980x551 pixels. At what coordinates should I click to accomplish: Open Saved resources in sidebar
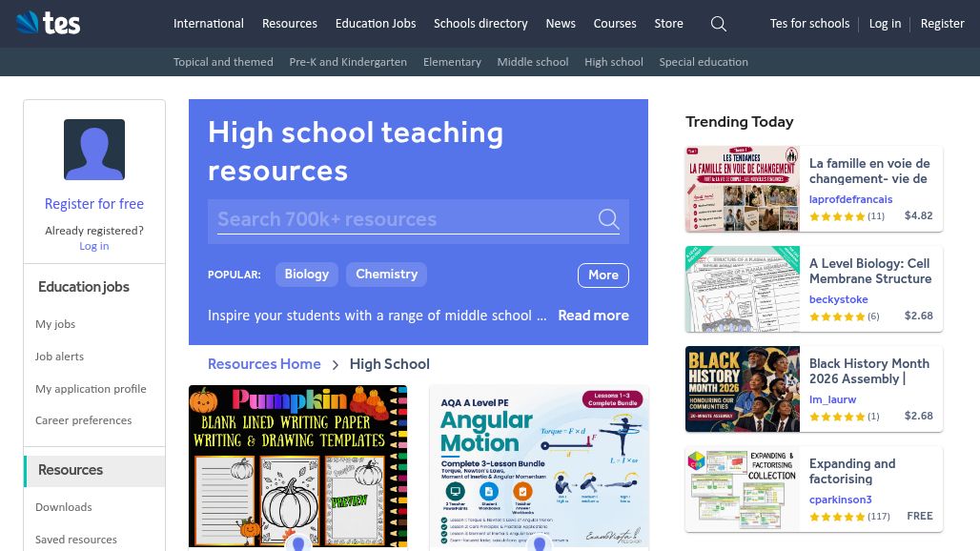tap(75, 540)
